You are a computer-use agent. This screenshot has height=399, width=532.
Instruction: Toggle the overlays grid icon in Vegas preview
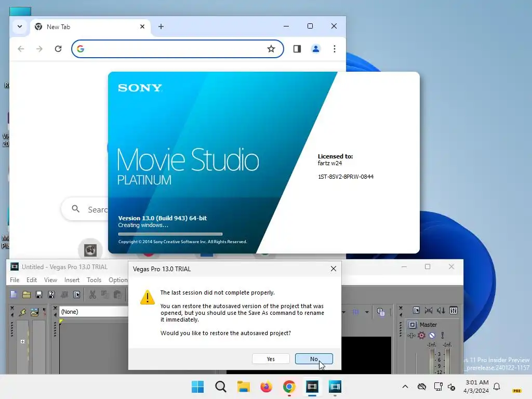click(355, 312)
